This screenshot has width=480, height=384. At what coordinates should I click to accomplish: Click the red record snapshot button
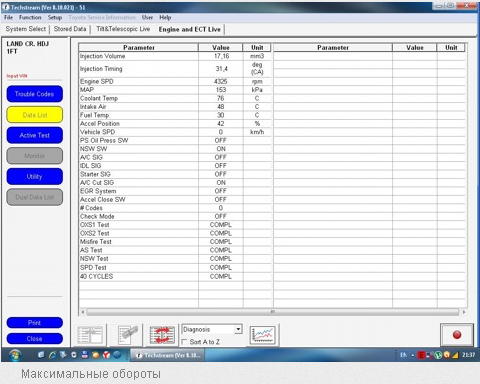click(x=457, y=335)
